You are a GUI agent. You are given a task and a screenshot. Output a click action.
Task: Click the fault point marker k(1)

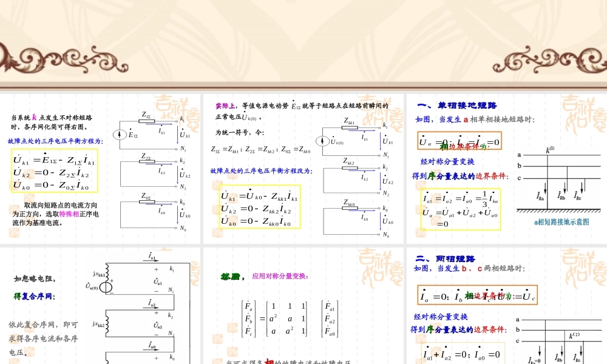point(549,150)
